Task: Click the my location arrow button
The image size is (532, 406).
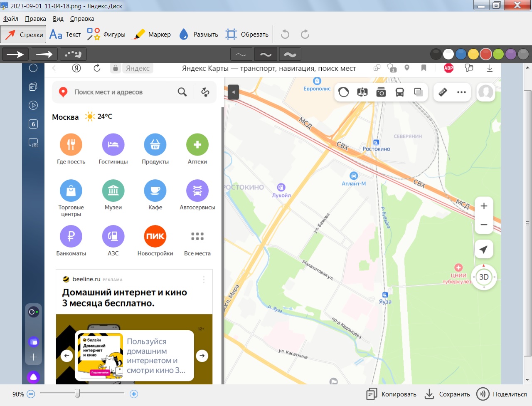Action: tap(484, 250)
